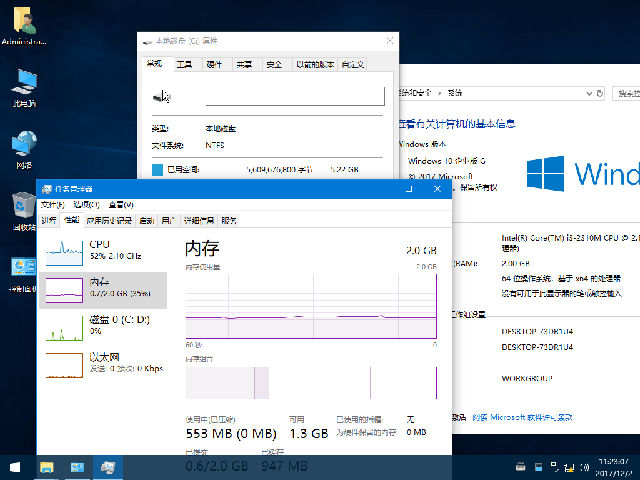This screenshot has height=480, width=640.
Task: Select the CPU item in performance sidebar
Action: pyautogui.click(x=103, y=252)
